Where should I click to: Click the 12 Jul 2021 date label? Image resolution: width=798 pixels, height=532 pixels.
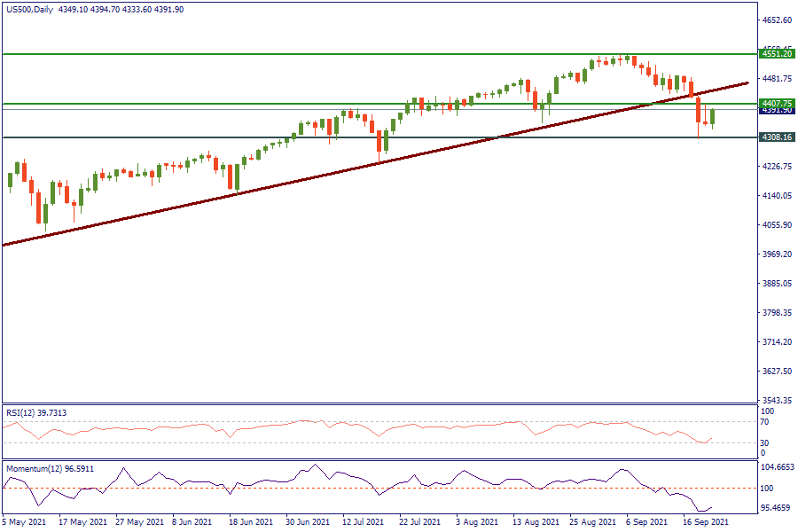[364, 523]
